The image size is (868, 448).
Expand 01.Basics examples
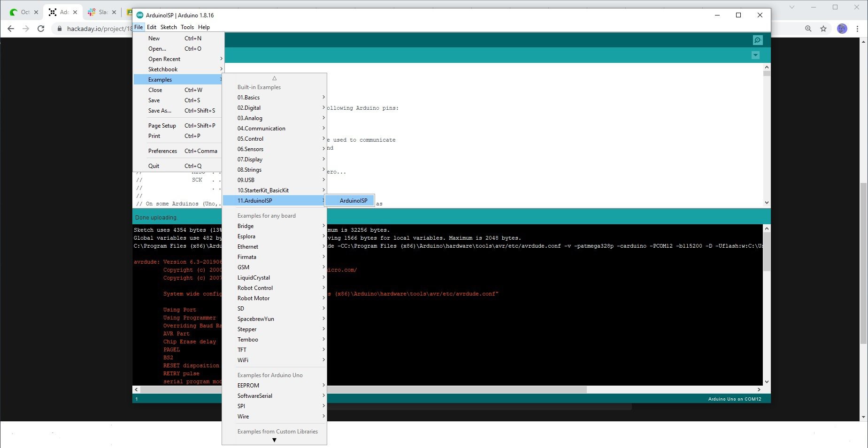(274, 98)
